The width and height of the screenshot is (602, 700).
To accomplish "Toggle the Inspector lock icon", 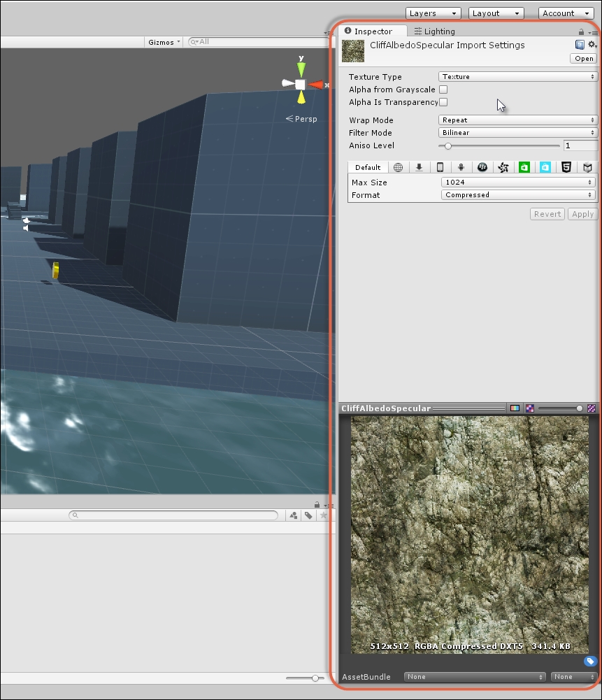I will [580, 31].
